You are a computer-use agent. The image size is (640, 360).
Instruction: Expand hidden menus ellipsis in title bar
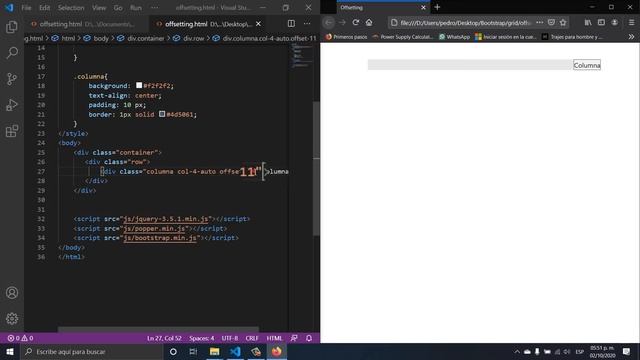click(154, 8)
